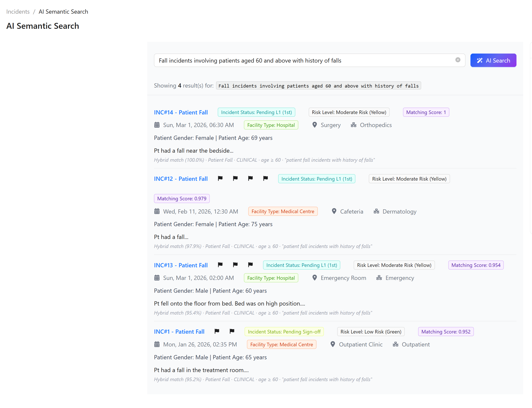This screenshot has height=408, width=532.
Task: Click the second flag icon on INC#1
Action: (x=232, y=331)
